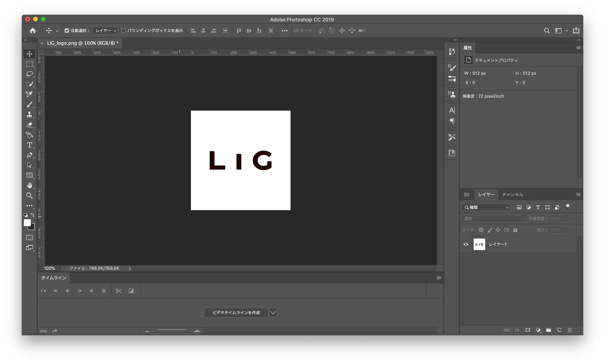605x364 pixels.
Task: Open the 属性 panel menu
Action: (x=578, y=48)
